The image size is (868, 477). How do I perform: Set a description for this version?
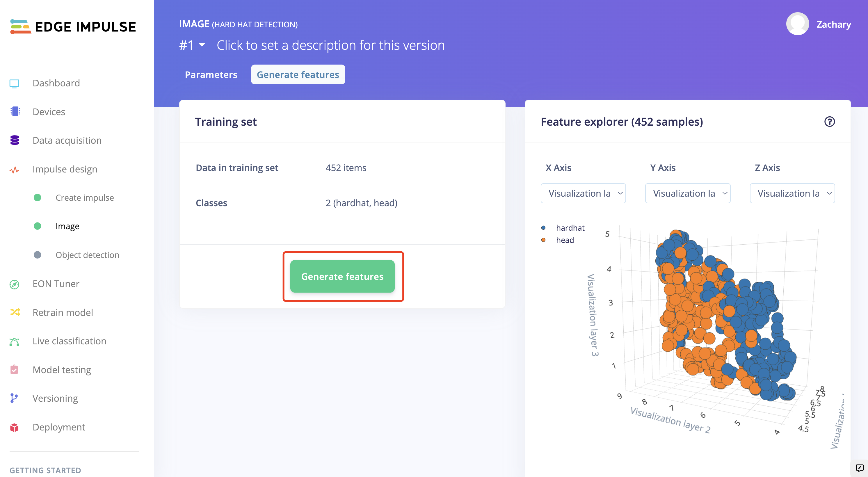330,45
